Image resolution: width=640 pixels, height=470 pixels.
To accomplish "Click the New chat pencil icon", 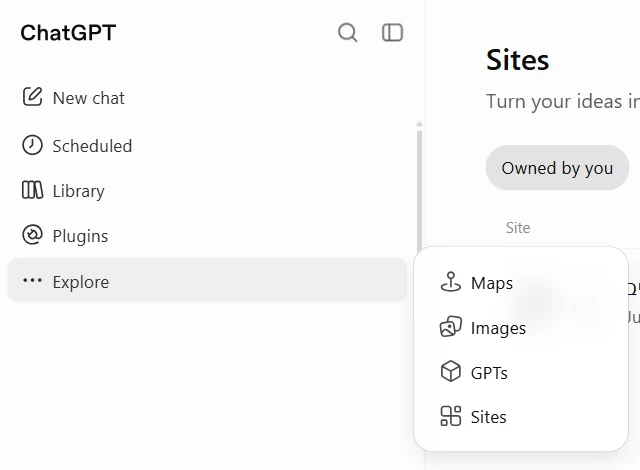I will pyautogui.click(x=32, y=97).
